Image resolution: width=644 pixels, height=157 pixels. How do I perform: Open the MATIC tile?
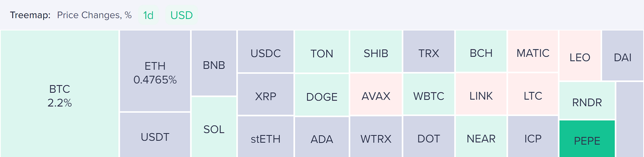coord(533,51)
